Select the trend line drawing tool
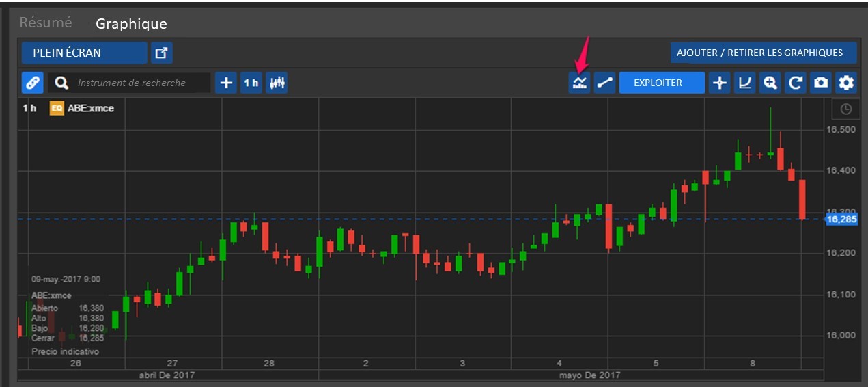This screenshot has width=868, height=387. (604, 83)
